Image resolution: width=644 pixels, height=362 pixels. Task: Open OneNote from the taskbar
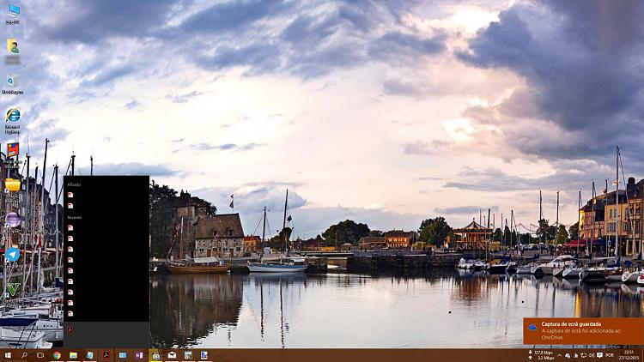[x=139, y=355]
